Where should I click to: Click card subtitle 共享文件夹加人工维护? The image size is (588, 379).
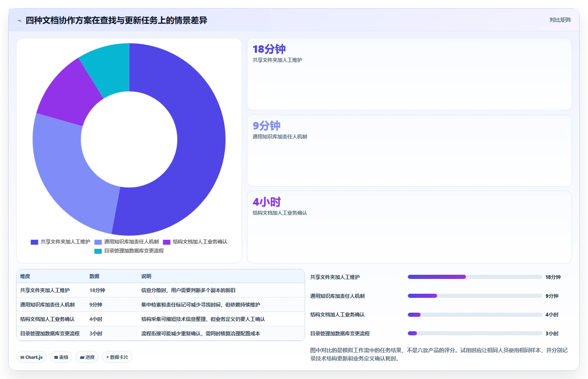tap(277, 60)
